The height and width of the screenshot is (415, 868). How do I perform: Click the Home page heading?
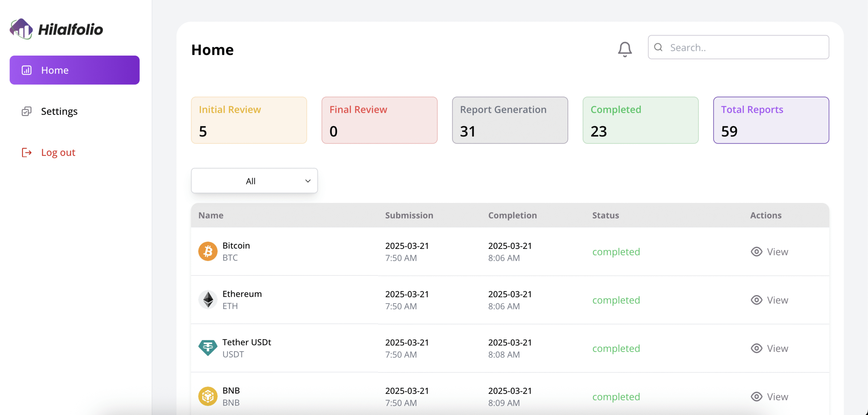(213, 50)
